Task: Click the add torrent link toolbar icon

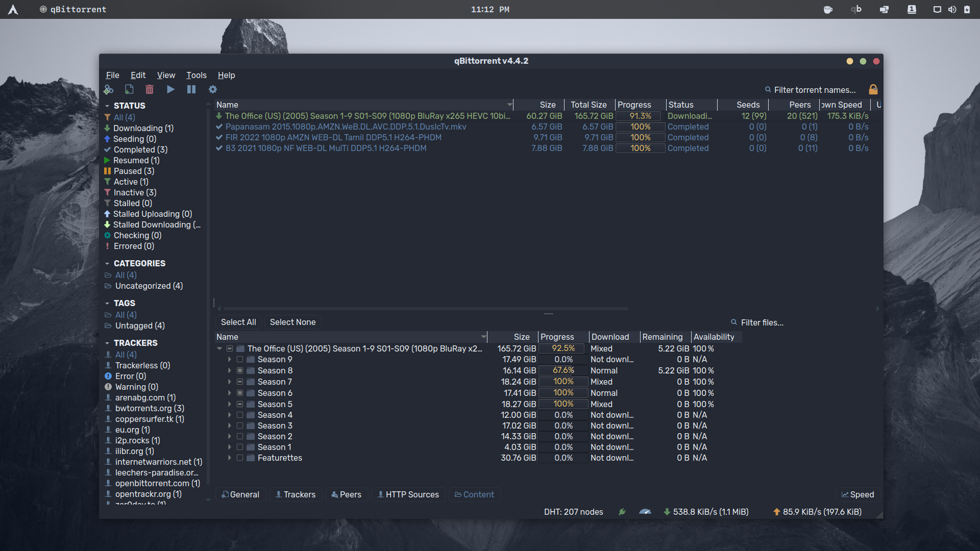Action: click(109, 89)
